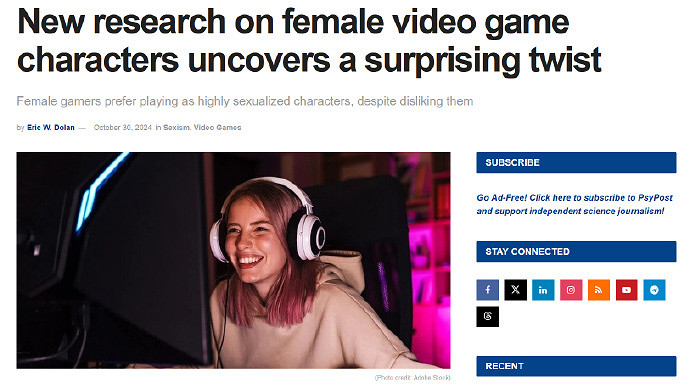The width and height of the screenshot is (690, 391).
Task: Open the Video Games category link
Action: pyautogui.click(x=217, y=128)
